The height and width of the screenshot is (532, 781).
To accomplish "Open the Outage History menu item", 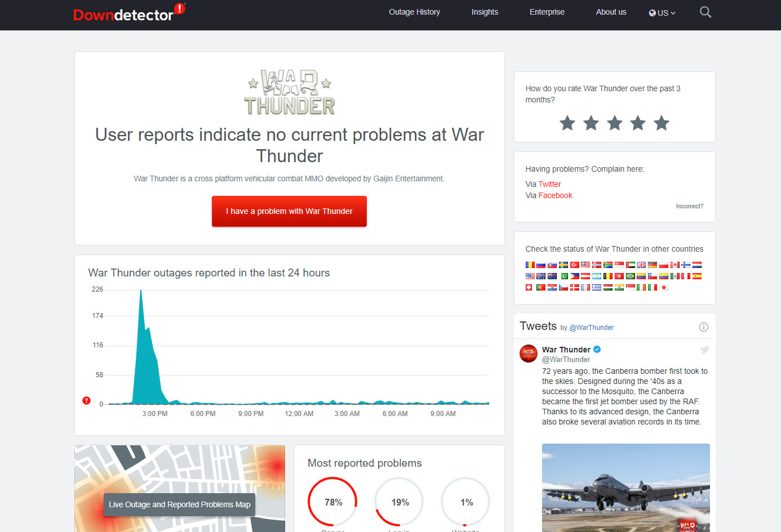I will (x=414, y=12).
